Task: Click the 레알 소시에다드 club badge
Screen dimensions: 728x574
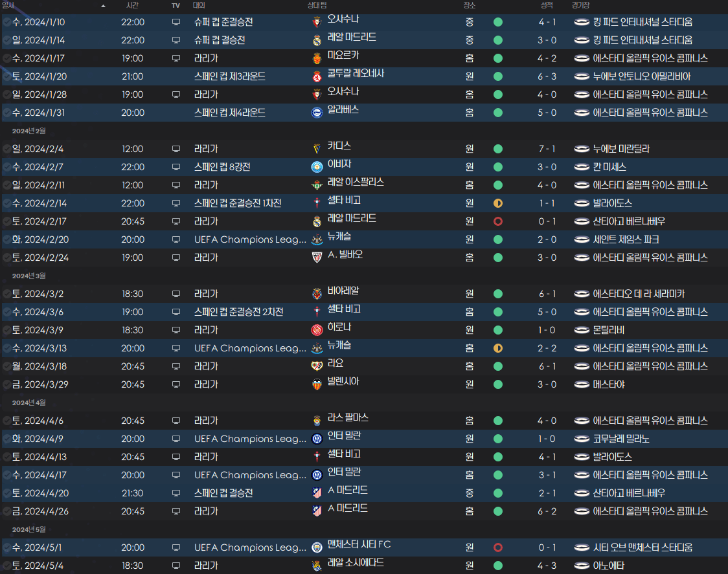Action: 317,566
